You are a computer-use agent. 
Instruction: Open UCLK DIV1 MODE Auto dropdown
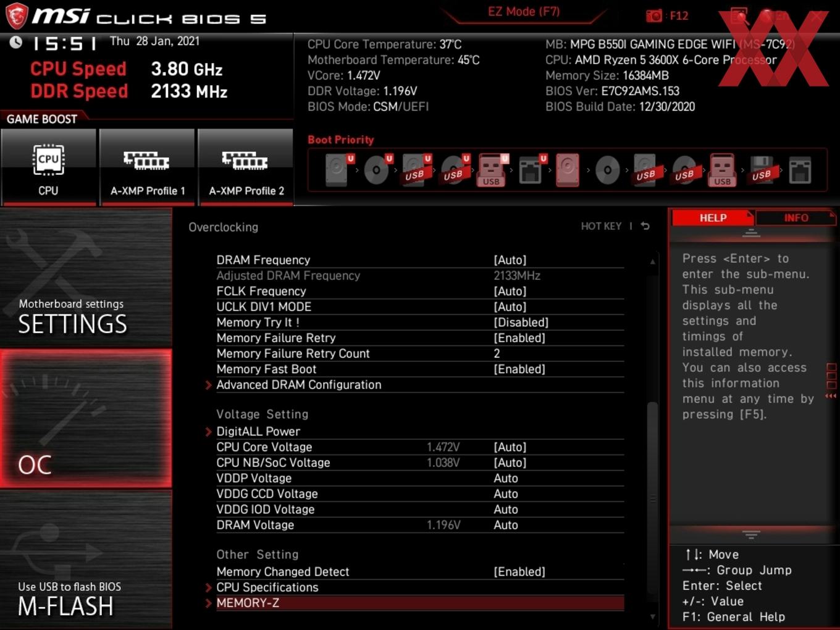[510, 306]
